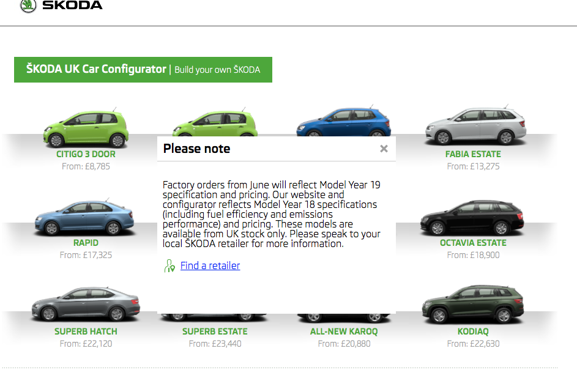Click the FABIA ESTATE label

tap(473, 154)
